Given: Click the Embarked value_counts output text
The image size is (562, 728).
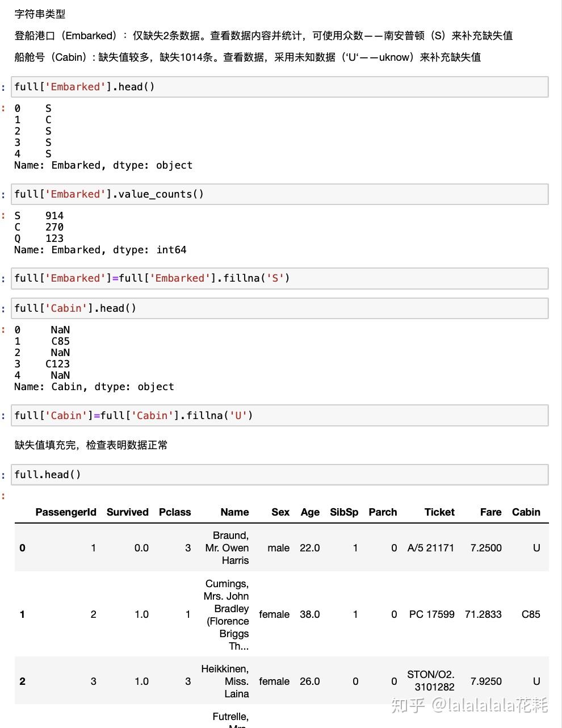Looking at the screenshot, I should (100, 233).
